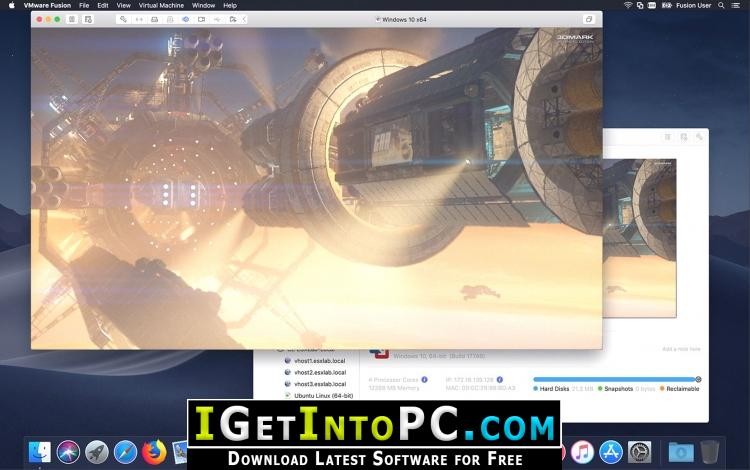Click the Snapshots legend label
Viewport: 750px width, 470px height.
[x=618, y=389]
